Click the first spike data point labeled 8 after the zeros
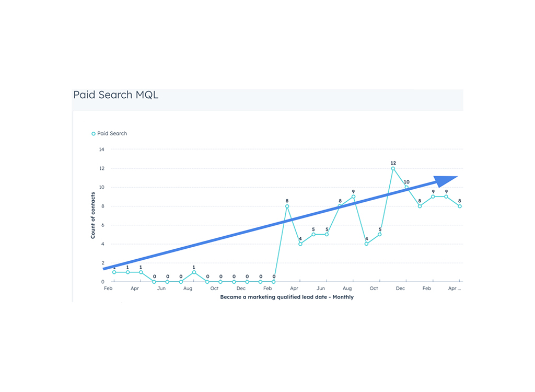This screenshot has height=392, width=535. (x=287, y=206)
